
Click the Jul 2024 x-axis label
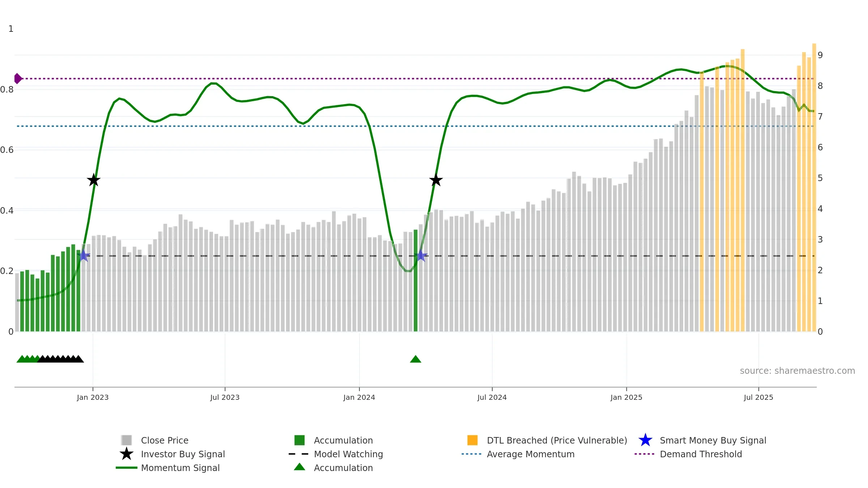click(x=492, y=397)
